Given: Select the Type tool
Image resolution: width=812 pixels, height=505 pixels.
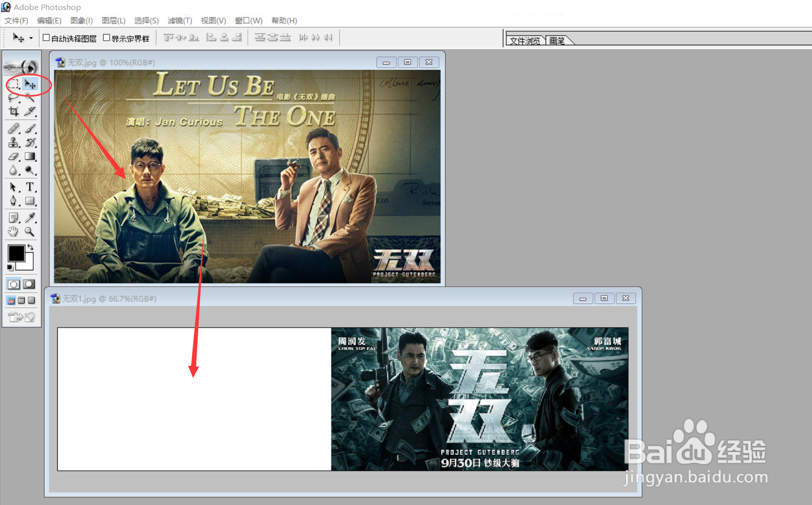Looking at the screenshot, I should click(30, 187).
